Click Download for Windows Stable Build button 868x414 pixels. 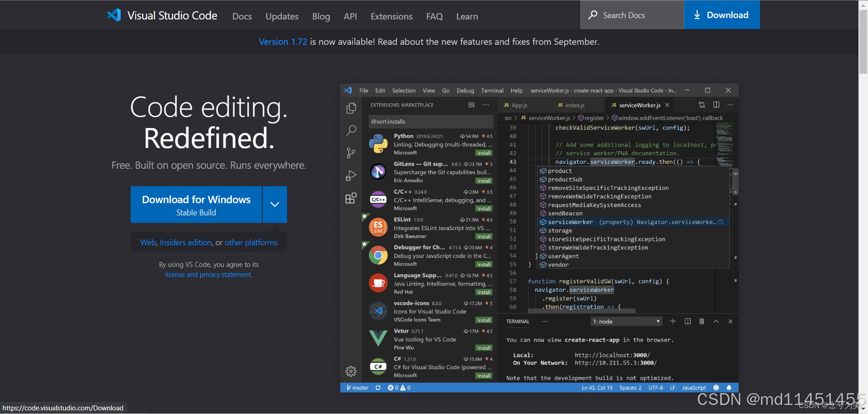pos(196,205)
